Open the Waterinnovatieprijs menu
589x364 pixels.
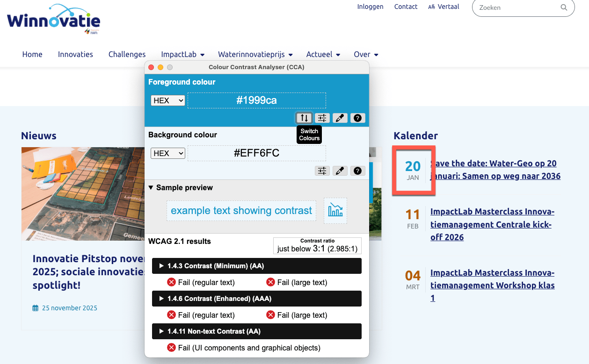click(x=255, y=54)
